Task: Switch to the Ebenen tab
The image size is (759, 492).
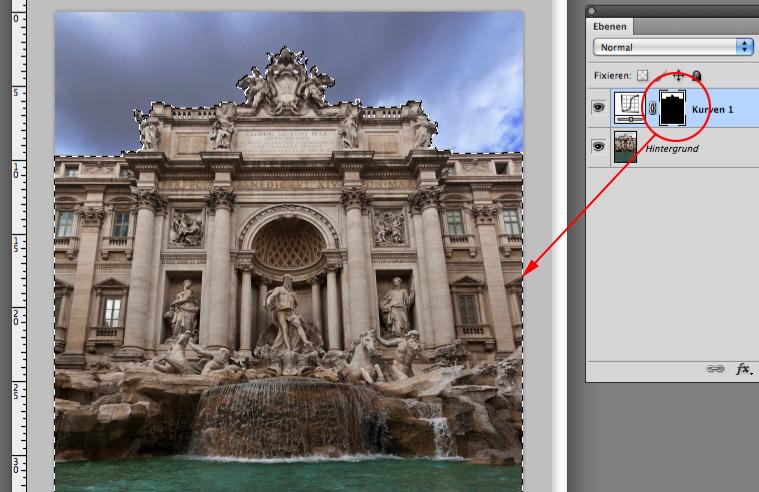Action: (x=609, y=27)
